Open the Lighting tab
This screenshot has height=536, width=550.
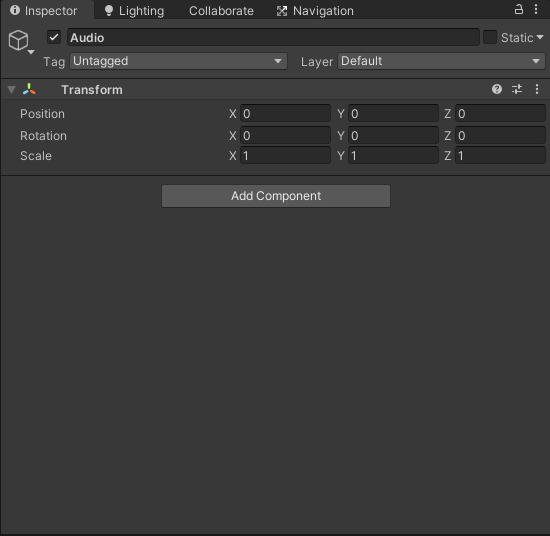pos(135,11)
